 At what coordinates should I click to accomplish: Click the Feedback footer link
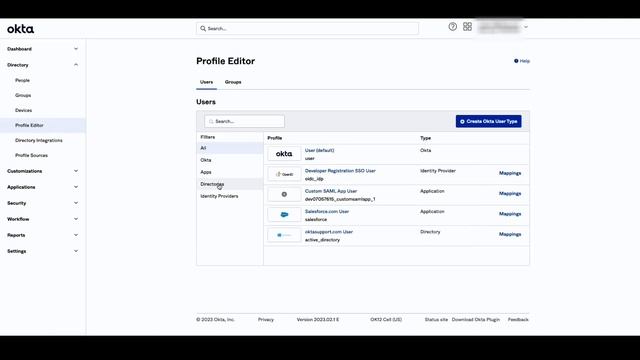click(x=518, y=320)
